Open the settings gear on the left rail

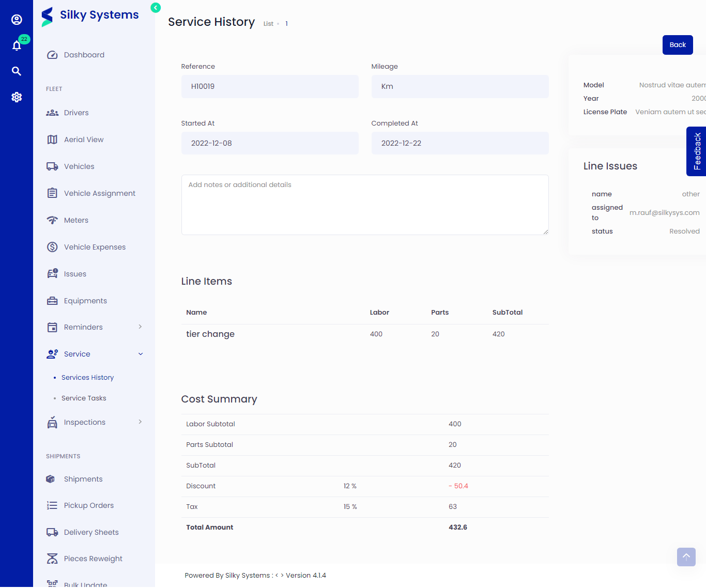coord(17,97)
